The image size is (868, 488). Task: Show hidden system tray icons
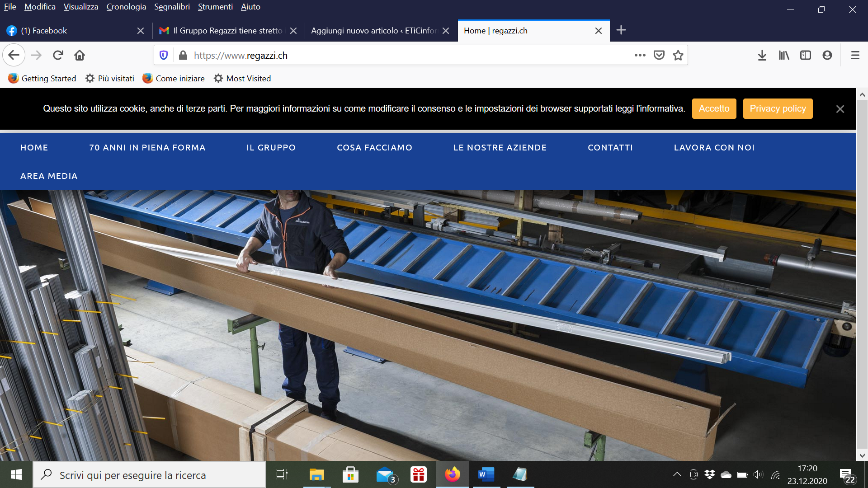677,474
